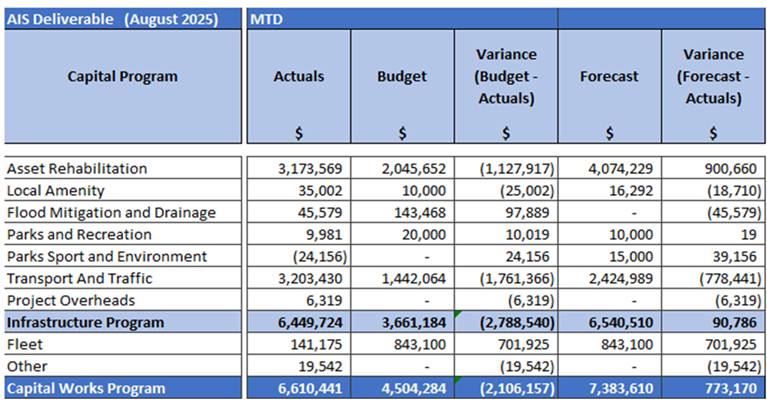Click Fleet actuals 141,175
767x403 pixels.
pos(299,344)
